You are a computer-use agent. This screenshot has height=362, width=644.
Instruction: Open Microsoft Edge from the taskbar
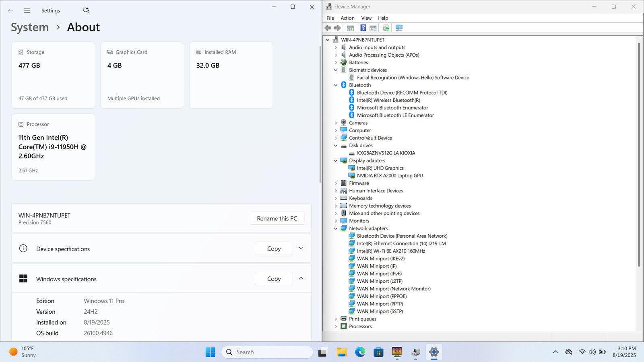coord(360,352)
